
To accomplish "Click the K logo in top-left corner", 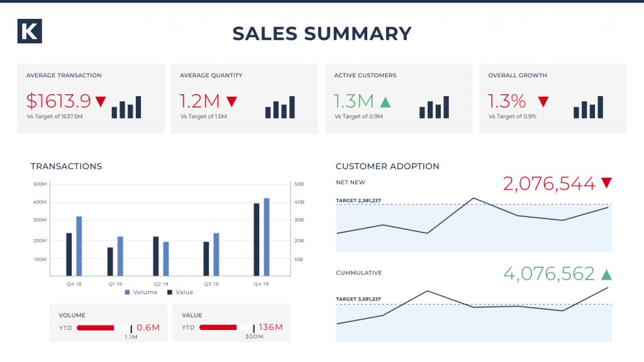I will (x=31, y=31).
